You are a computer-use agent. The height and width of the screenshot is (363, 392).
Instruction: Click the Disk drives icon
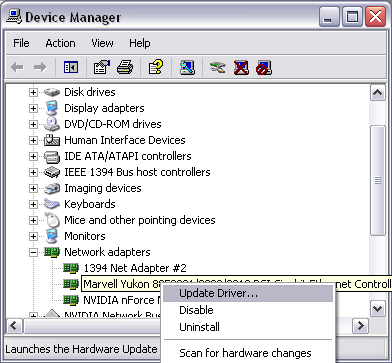pos(52,92)
